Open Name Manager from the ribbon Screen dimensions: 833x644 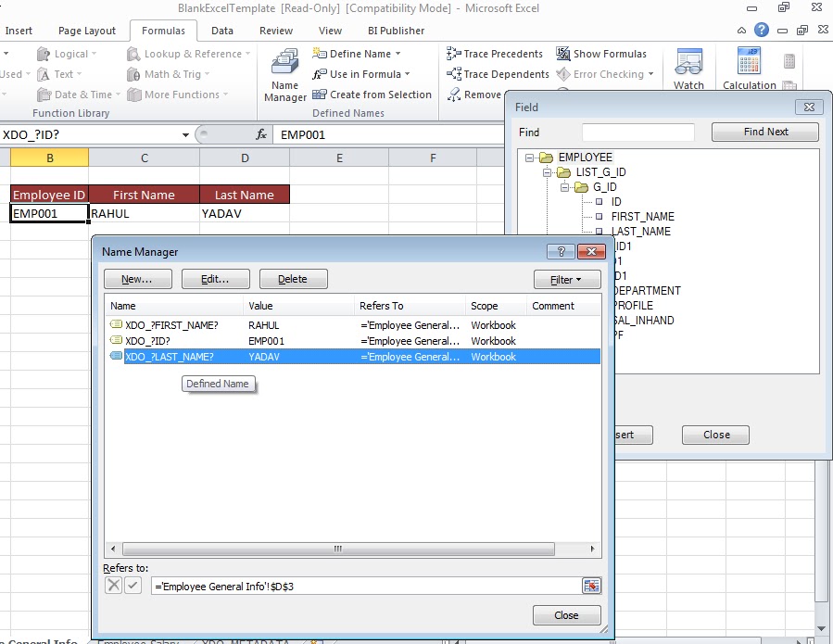click(x=284, y=75)
